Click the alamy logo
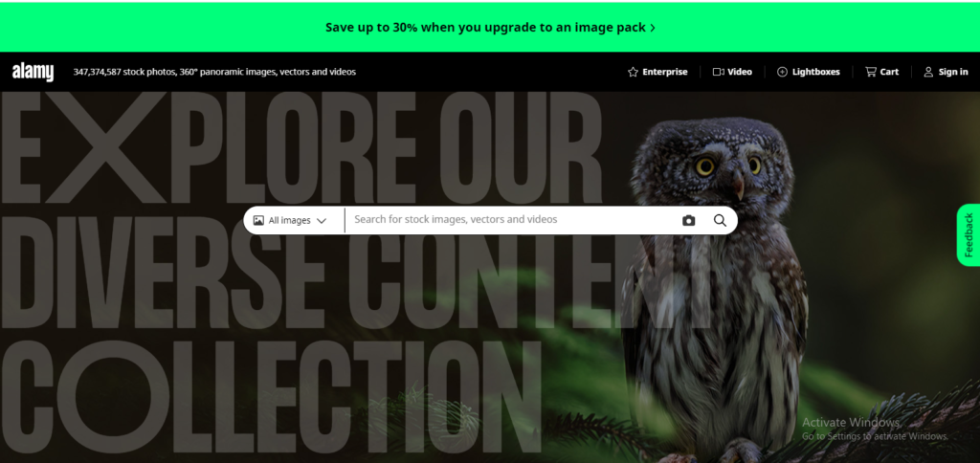The width and height of the screenshot is (980, 463). 33,73
